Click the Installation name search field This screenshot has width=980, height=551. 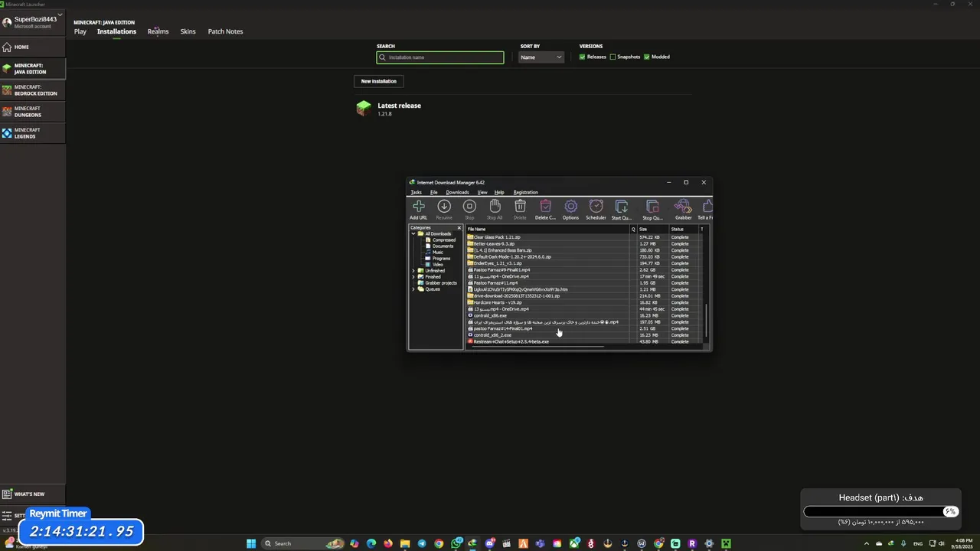coord(440,57)
